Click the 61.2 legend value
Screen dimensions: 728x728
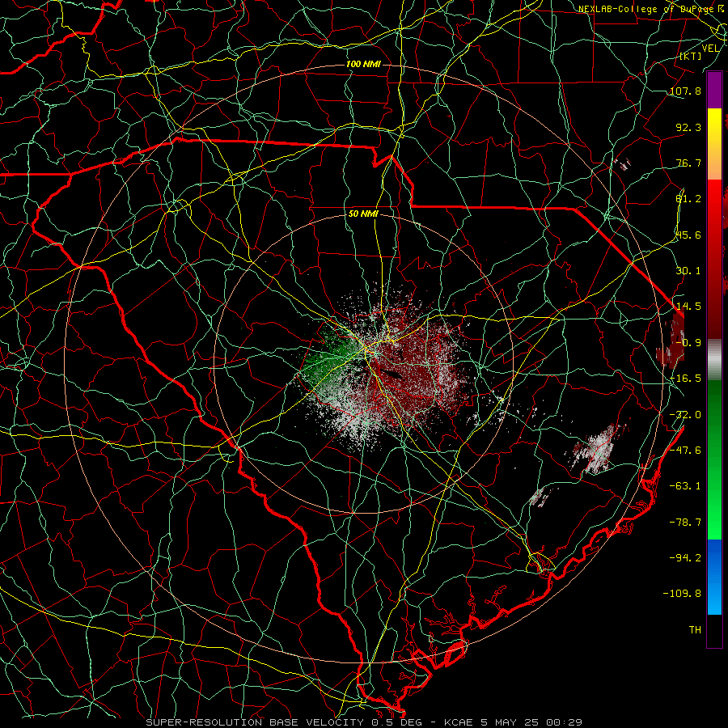tap(688, 199)
